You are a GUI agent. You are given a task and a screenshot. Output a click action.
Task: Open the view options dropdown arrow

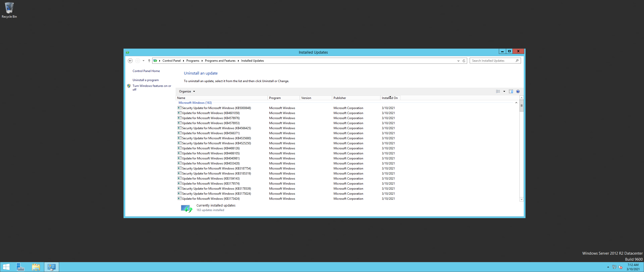click(504, 91)
